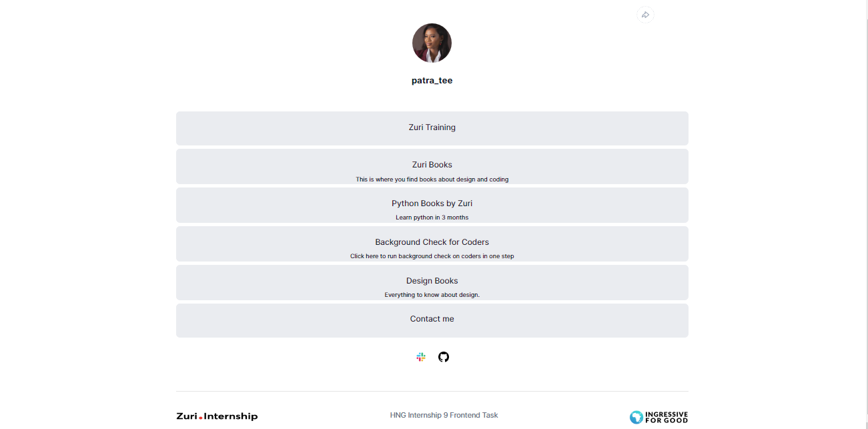Open Background Check for Coders link
The image size is (868, 429).
[x=432, y=242]
